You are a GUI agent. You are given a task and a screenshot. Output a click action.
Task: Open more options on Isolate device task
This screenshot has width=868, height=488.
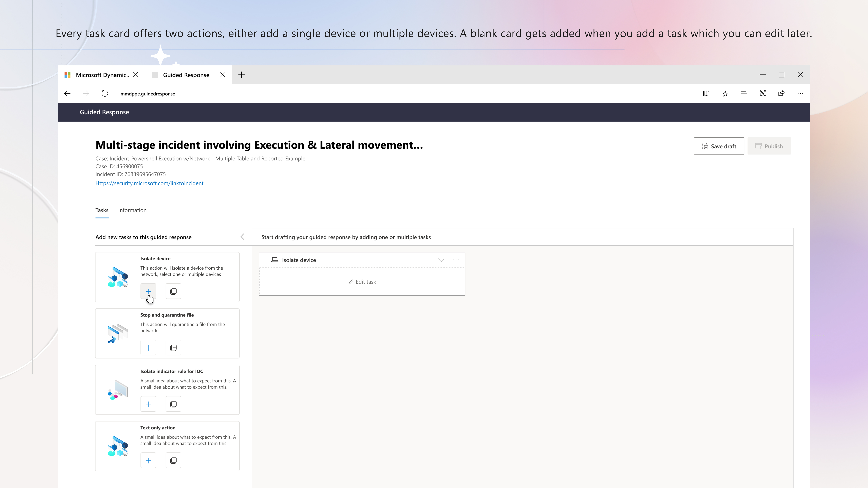coord(456,260)
